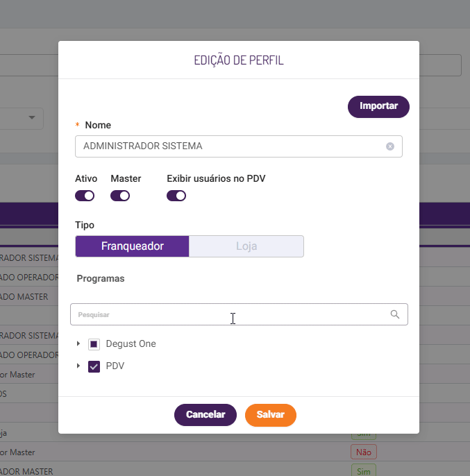The height and width of the screenshot is (476, 470).
Task: Click into the Nome text field
Action: [229, 146]
